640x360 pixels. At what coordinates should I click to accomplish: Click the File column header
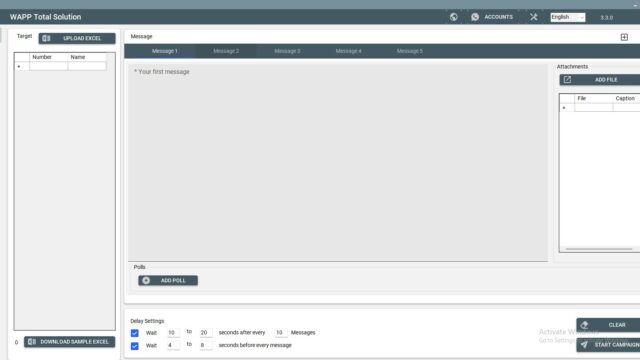pyautogui.click(x=593, y=98)
